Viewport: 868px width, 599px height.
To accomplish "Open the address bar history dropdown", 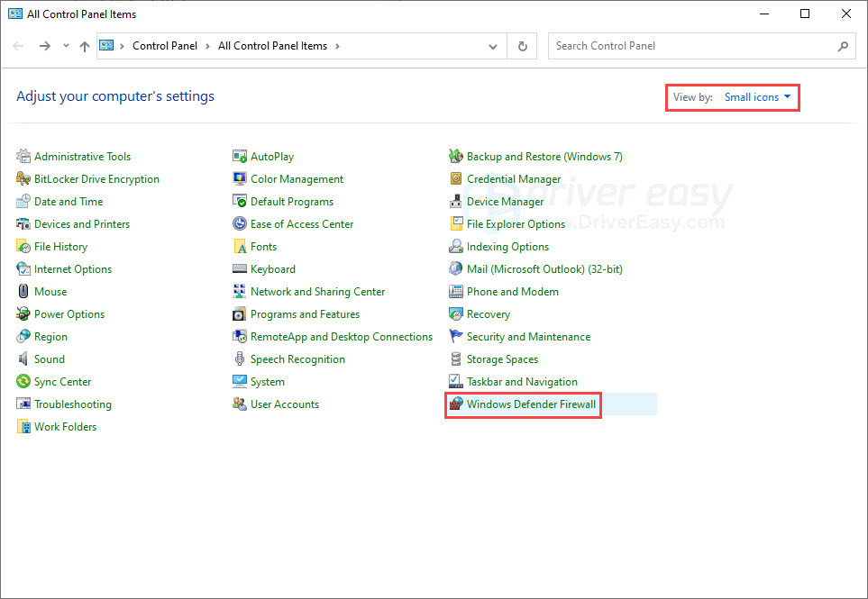I will tap(493, 46).
